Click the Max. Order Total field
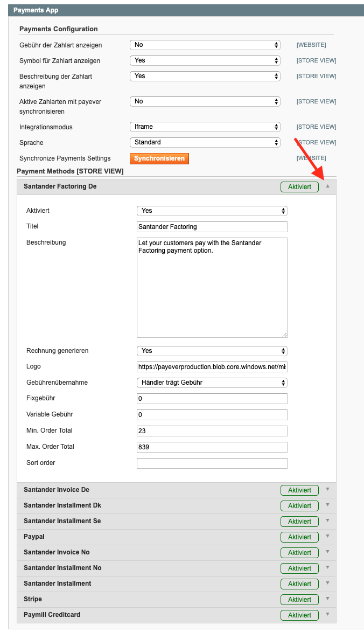Screen dimensions: 364x632 pos(212,447)
